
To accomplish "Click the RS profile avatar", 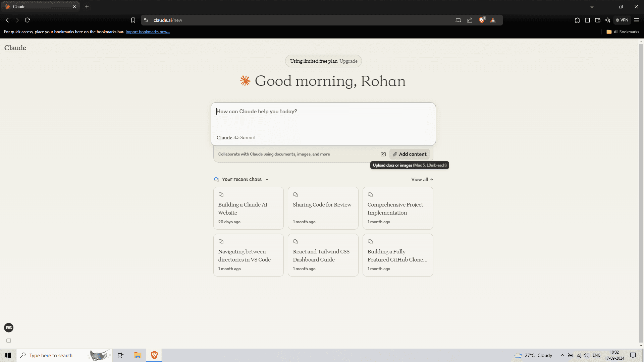I will tap(9, 327).
